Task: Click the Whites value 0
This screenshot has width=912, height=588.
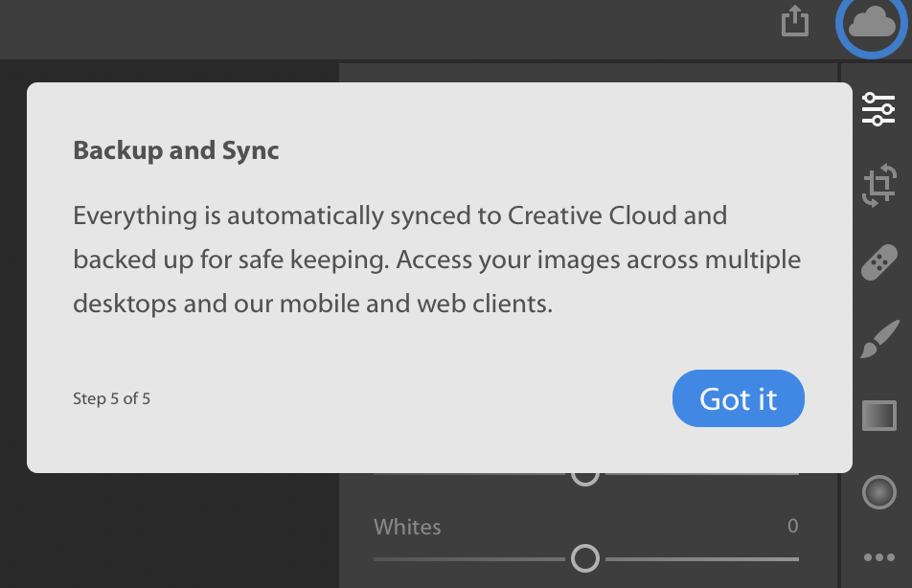Action: click(x=793, y=526)
